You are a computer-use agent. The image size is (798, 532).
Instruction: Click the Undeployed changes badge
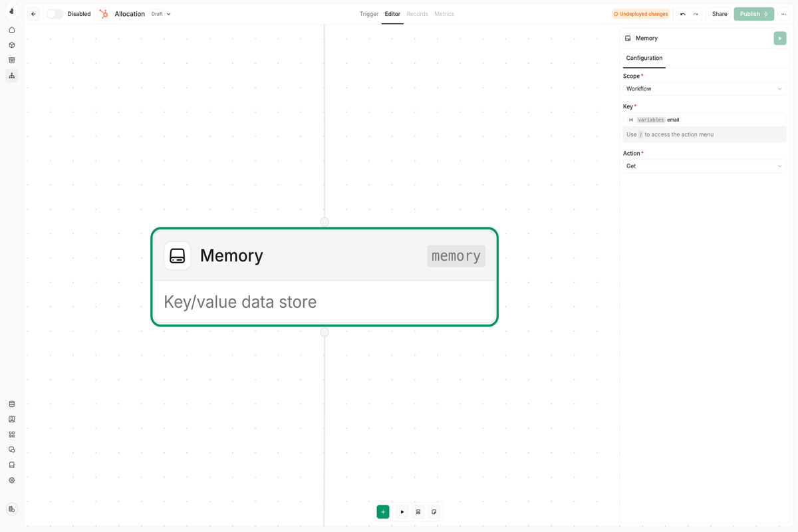coord(640,14)
